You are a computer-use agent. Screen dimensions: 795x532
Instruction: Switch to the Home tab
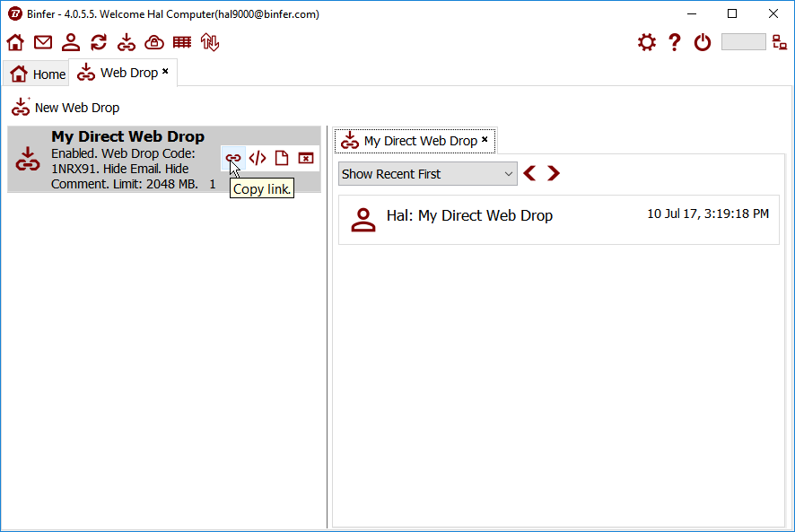click(x=38, y=74)
